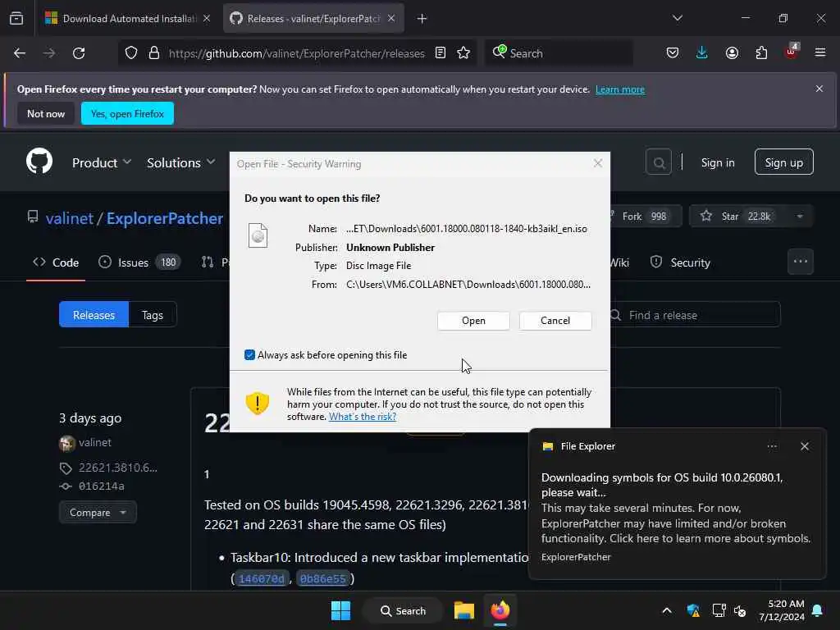Open the ExplorerPatcher repository link
Screen dimensions: 840x630
[x=164, y=218]
